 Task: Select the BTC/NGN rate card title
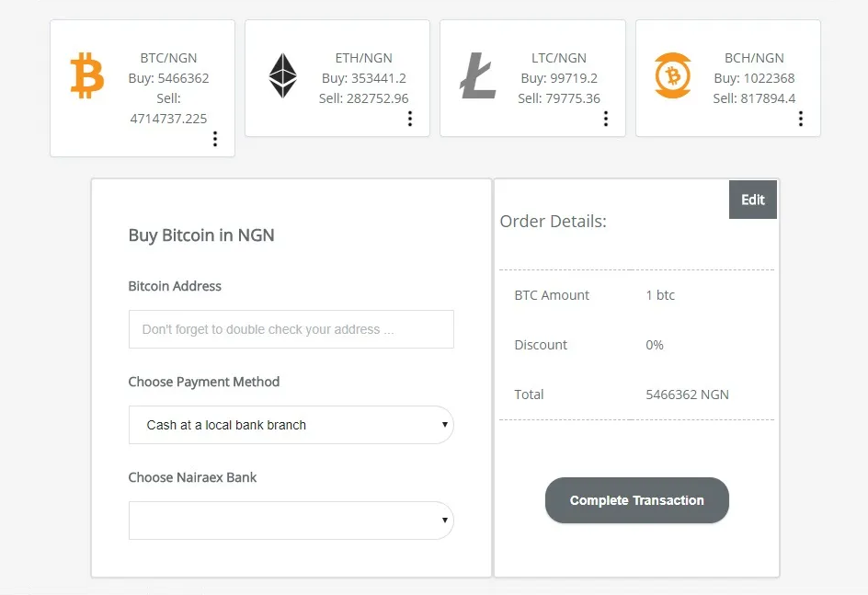click(x=168, y=58)
